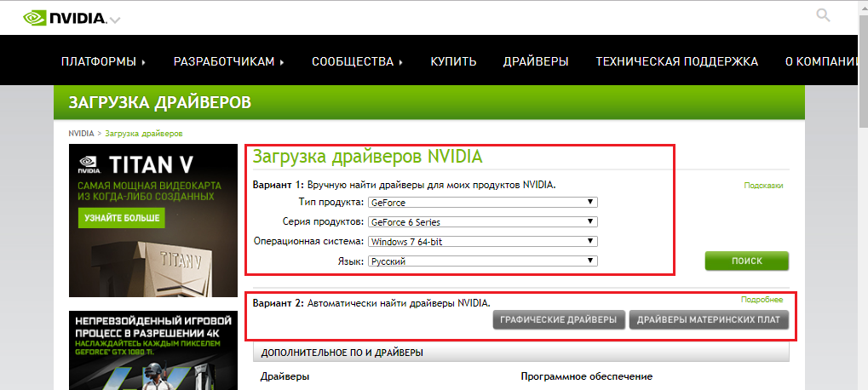Image resolution: width=868 pixels, height=390 pixels.
Task: Open the Операционная система dropdown
Action: (x=483, y=241)
